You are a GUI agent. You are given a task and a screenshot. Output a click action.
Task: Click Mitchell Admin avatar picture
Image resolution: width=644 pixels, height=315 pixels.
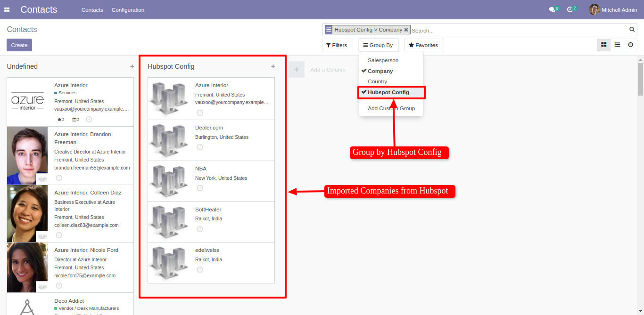click(594, 9)
